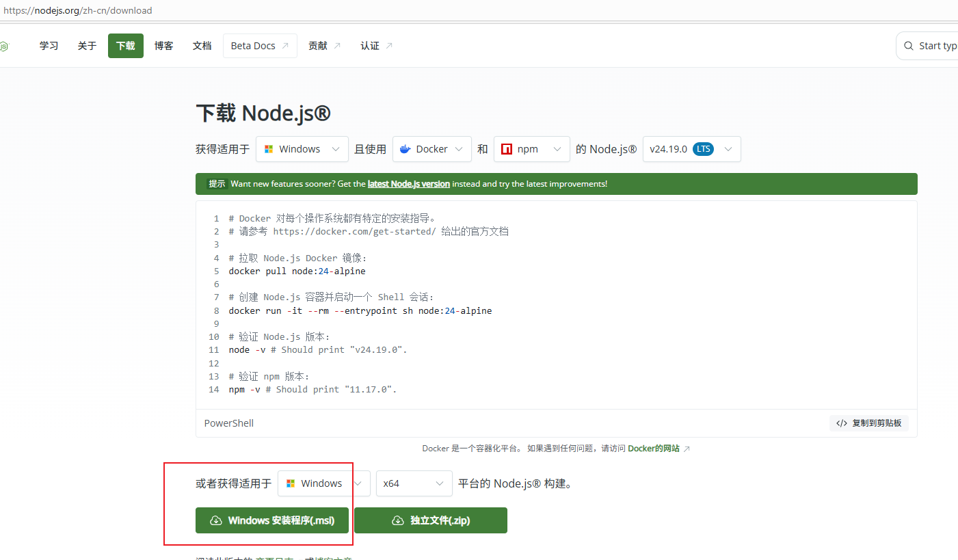
Task: Select the 下载 navigation tab
Action: 126,46
